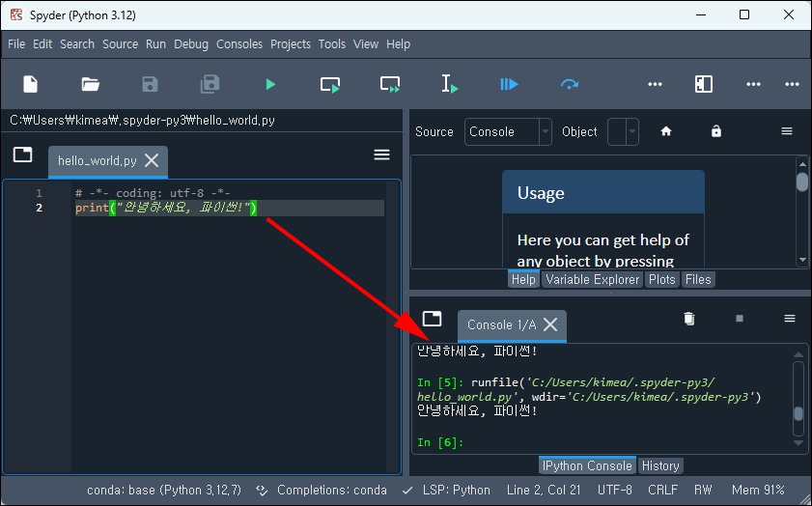Click the completions status icon
The width and height of the screenshot is (812, 506).
tap(262, 490)
